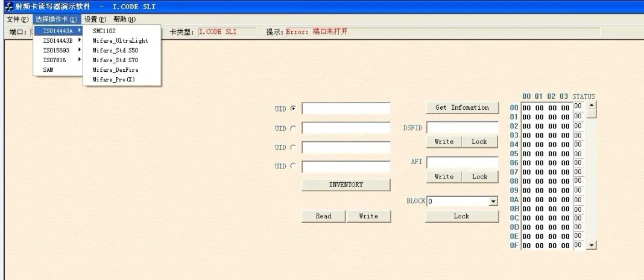Click the Lock button under DSFID
644x280 pixels.
[x=479, y=141]
